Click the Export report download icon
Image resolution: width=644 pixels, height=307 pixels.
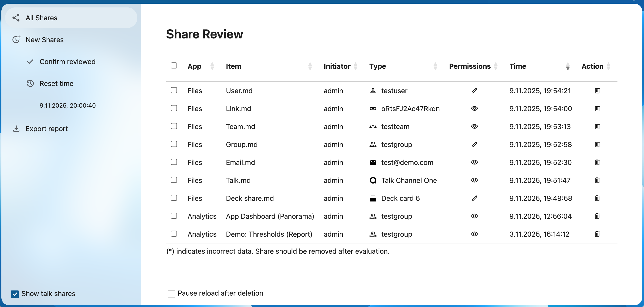pyautogui.click(x=16, y=129)
